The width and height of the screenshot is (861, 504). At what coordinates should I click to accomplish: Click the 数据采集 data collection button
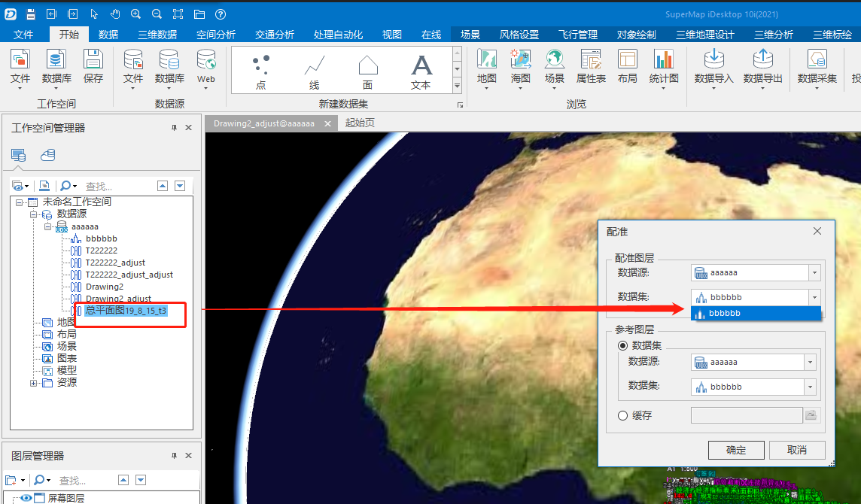(817, 68)
